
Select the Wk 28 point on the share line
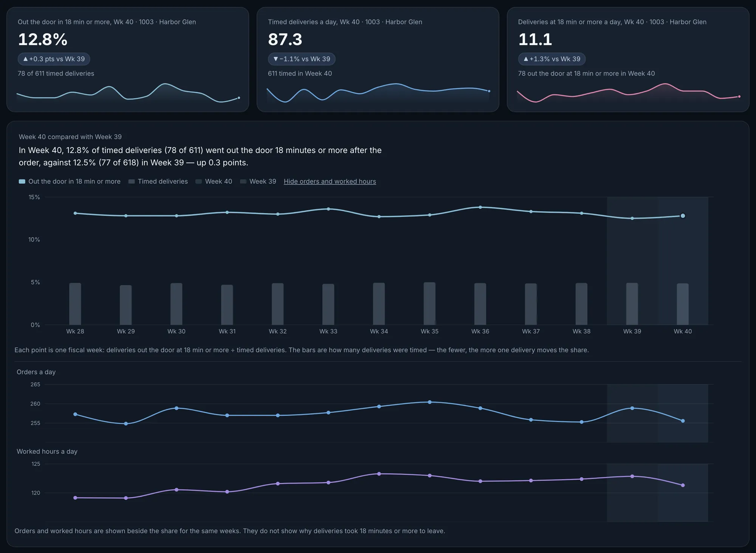pos(75,213)
